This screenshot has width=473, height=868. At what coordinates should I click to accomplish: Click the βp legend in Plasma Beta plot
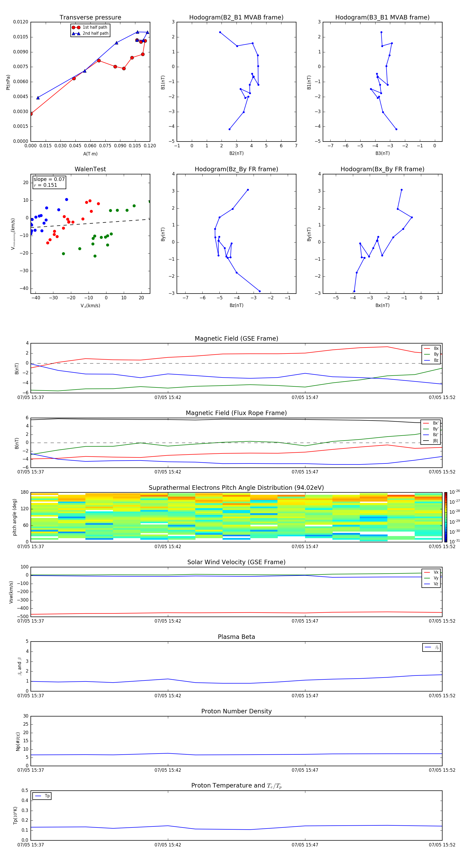[x=431, y=647]
